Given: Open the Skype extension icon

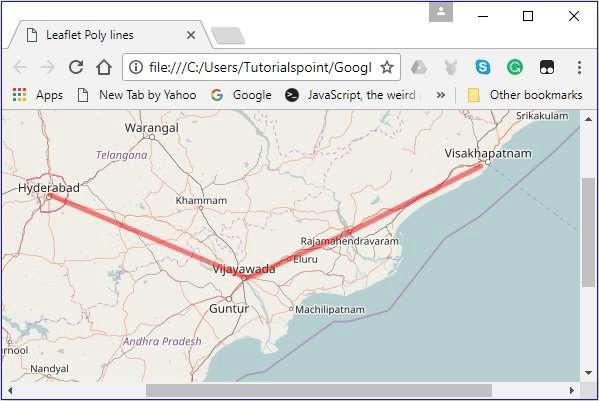Looking at the screenshot, I should 482,67.
